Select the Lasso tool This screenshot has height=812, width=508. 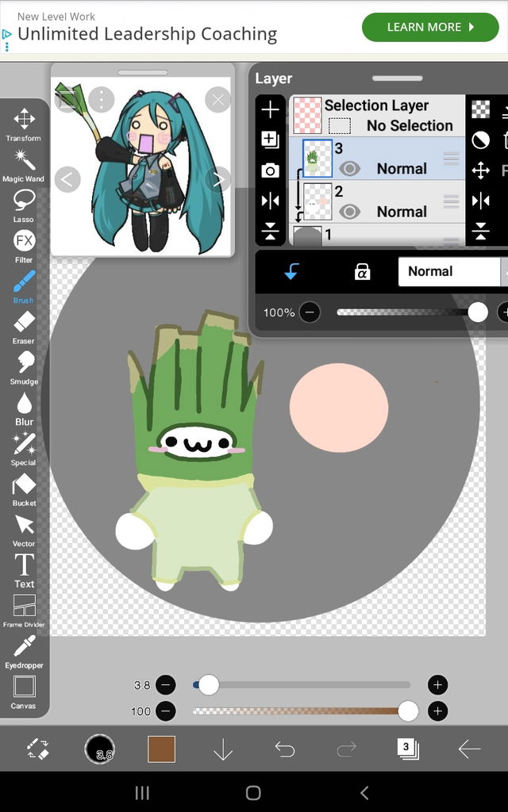click(24, 205)
